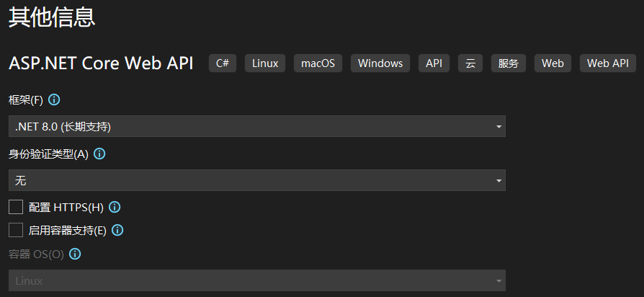This screenshot has height=297, width=644.
Task: Click the 身份验证类型(A) label
Action: tap(48, 154)
